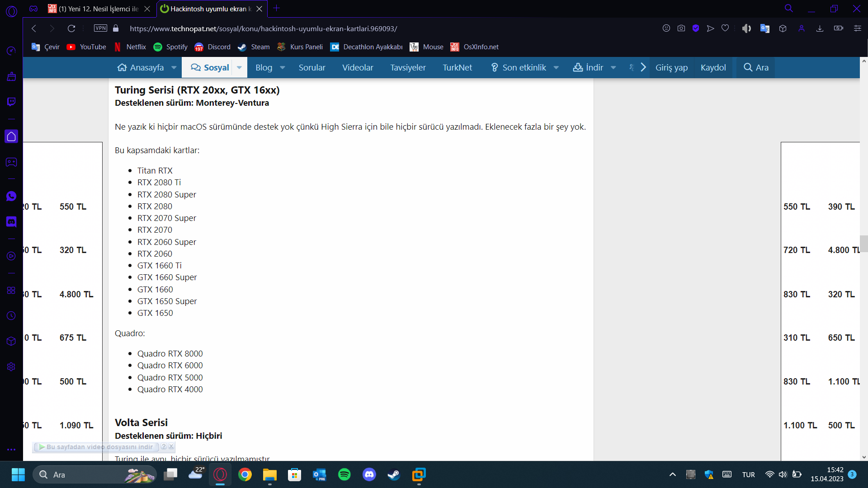The height and width of the screenshot is (488, 868).
Task: Close the Hackintosh uyumlu ekran tab
Action: [x=259, y=9]
